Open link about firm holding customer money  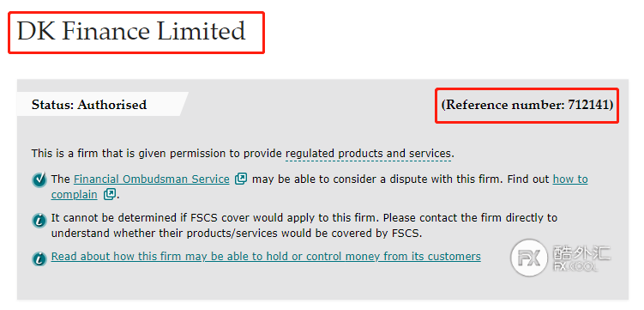point(266,257)
